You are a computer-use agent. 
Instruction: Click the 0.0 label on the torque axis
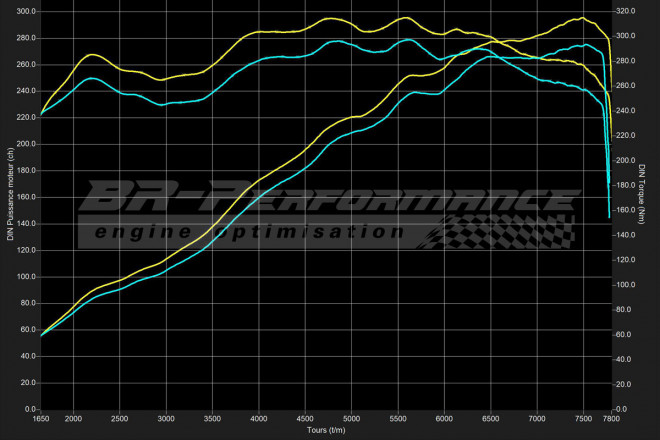[622, 409]
